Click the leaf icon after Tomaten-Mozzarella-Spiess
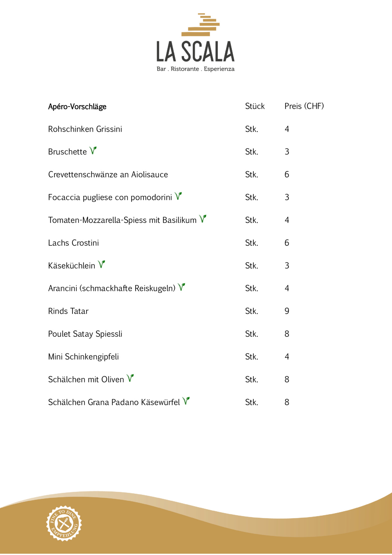Viewport: 392px width, 555px height. pyautogui.click(x=203, y=219)
